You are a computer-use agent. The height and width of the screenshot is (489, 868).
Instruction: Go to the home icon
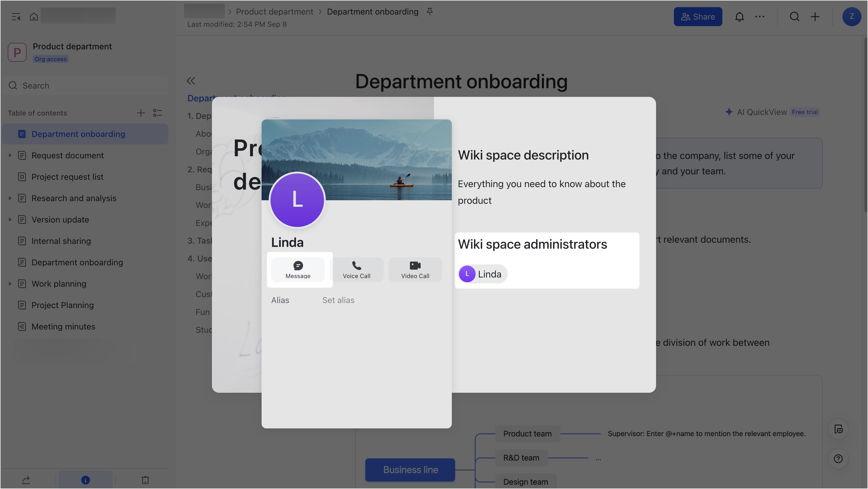pyautogui.click(x=34, y=17)
